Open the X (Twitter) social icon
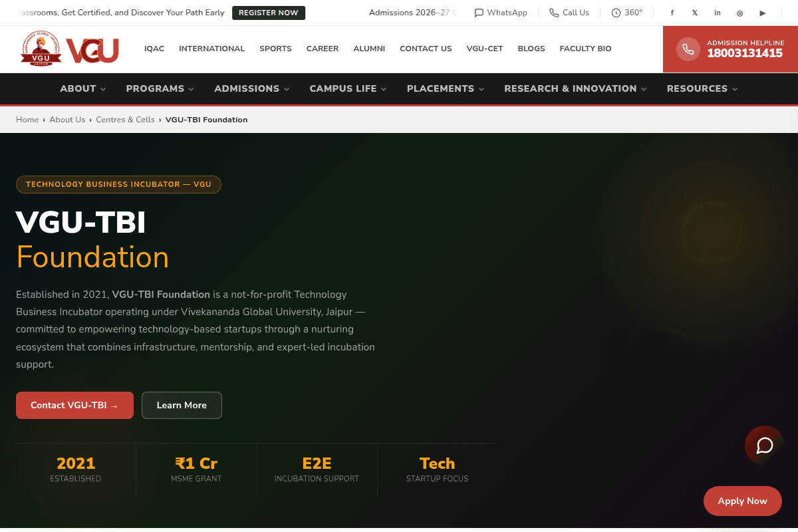The height and width of the screenshot is (532, 798). pyautogui.click(x=695, y=13)
